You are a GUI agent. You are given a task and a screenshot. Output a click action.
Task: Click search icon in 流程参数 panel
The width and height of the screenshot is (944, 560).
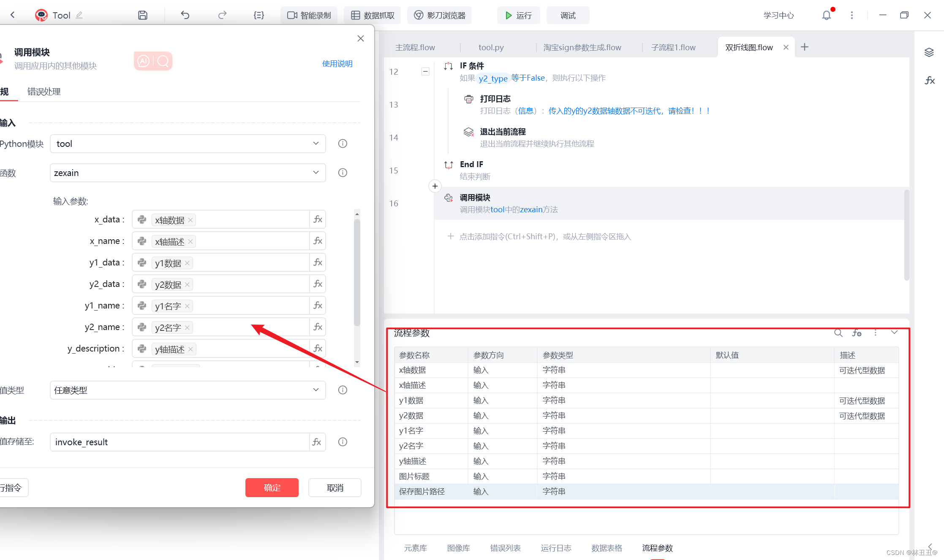(838, 333)
